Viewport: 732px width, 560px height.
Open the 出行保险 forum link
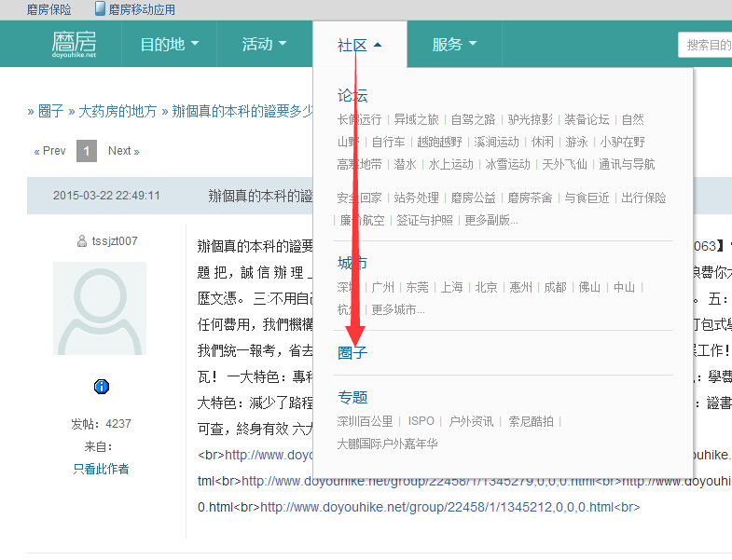643,198
